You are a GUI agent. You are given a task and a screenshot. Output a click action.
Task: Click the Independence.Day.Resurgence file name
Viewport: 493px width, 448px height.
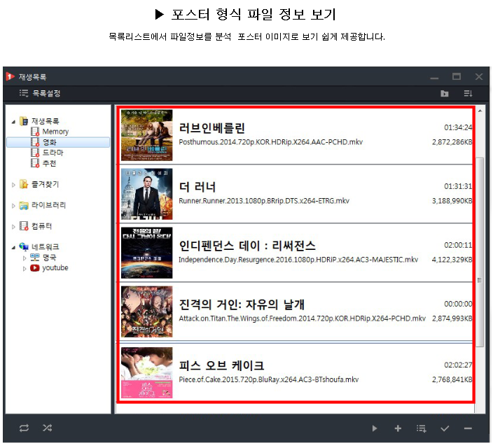298,260
